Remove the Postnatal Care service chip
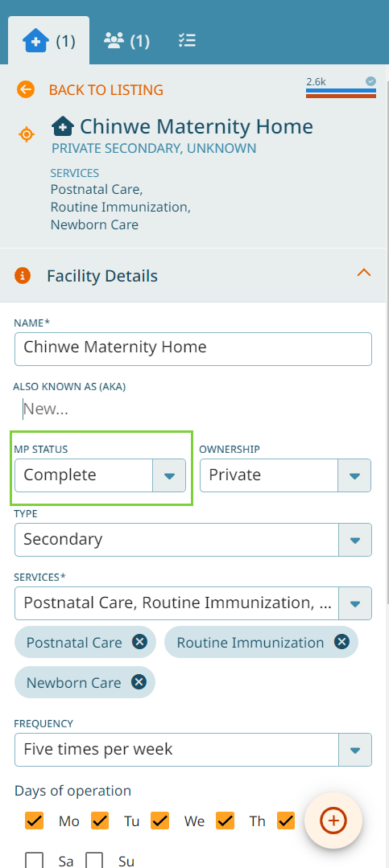This screenshot has height=868, width=389. 139,642
